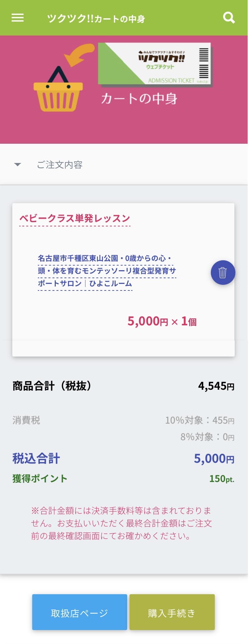Click the red payment-fee notice text
The height and width of the screenshot is (644, 249).
[x=122, y=523]
